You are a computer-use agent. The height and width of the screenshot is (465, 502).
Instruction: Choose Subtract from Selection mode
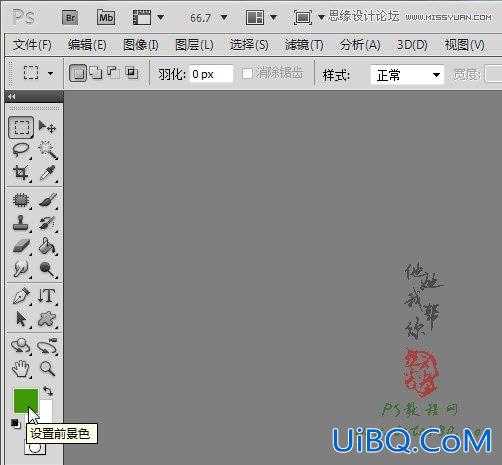(x=114, y=72)
